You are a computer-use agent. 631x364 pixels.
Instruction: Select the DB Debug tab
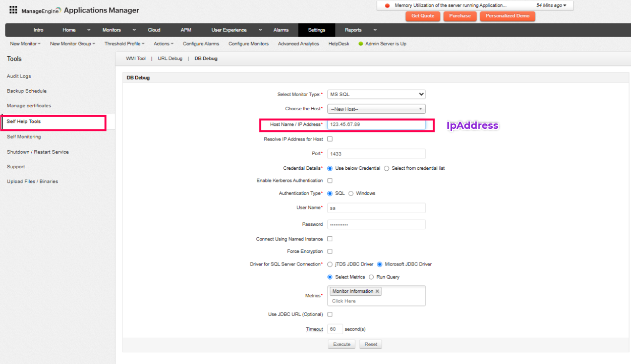(206, 59)
